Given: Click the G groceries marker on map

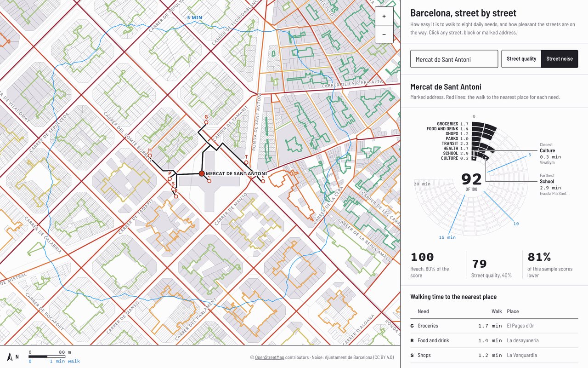Looking at the screenshot, I should pos(206,122).
